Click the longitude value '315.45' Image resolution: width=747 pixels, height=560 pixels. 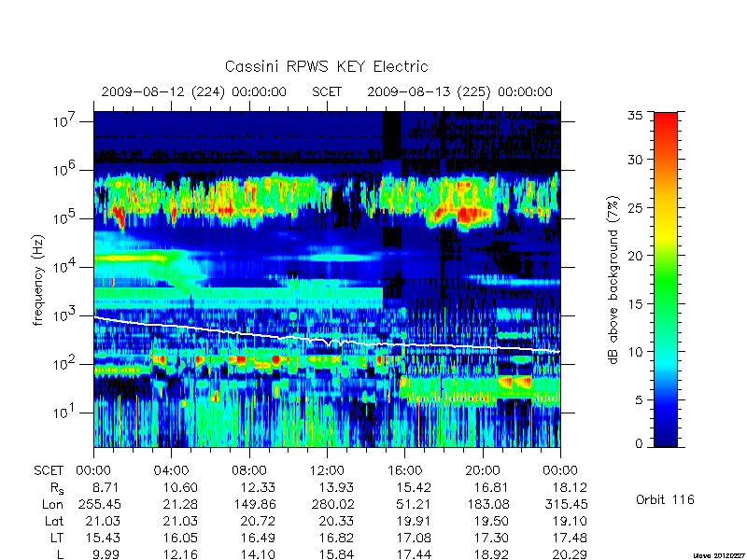568,504
